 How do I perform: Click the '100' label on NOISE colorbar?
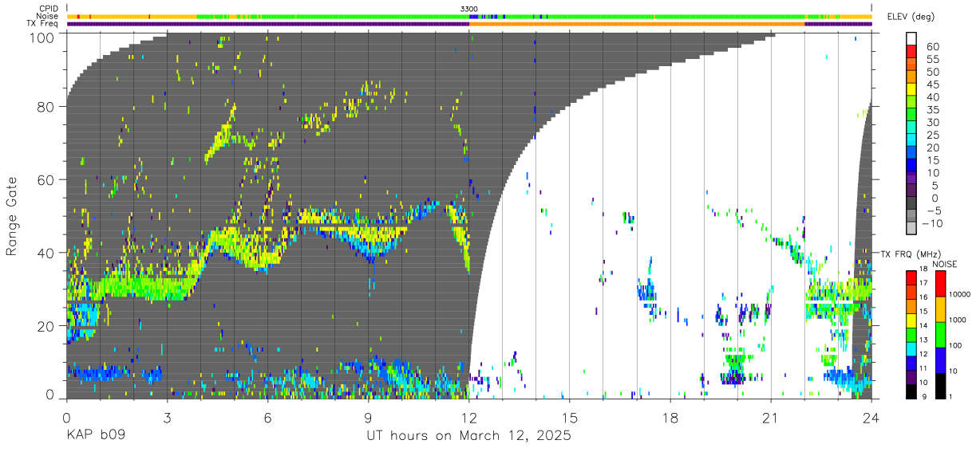click(956, 345)
